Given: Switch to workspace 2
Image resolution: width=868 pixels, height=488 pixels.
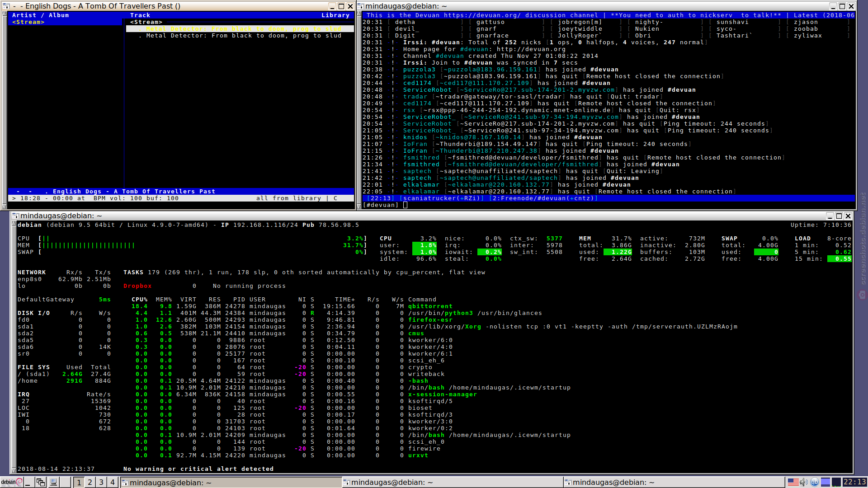Looking at the screenshot, I should coord(90,482).
